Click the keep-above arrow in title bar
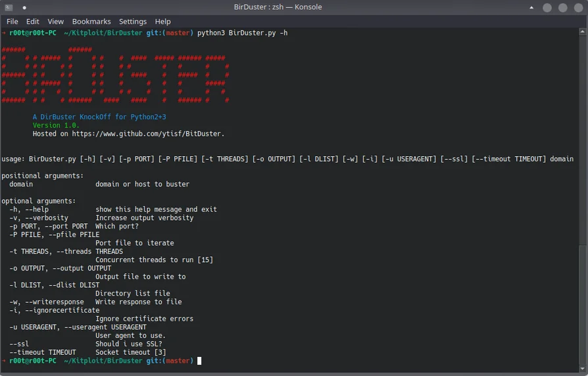The image size is (588, 376). (531, 7)
